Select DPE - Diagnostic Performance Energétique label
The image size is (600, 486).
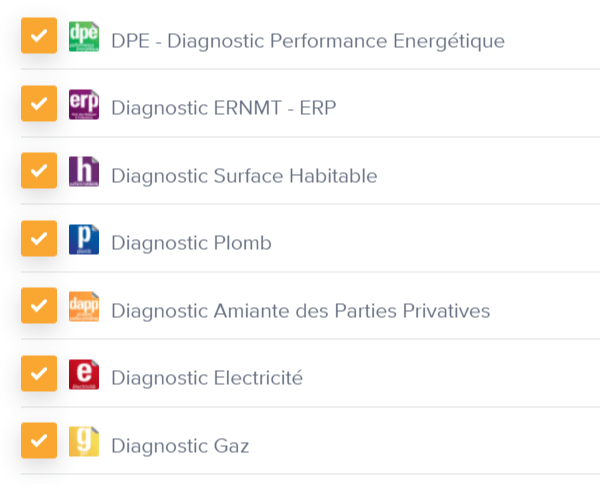coord(308,41)
